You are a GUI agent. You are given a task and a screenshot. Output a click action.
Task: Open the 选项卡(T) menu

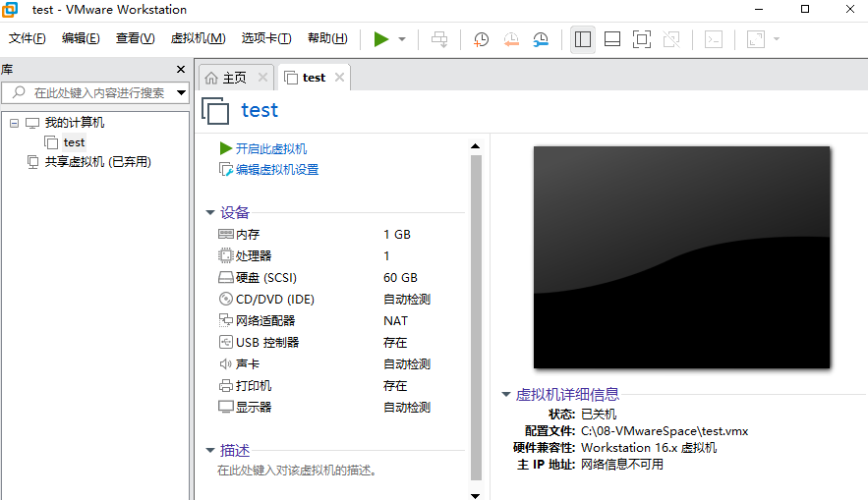click(x=266, y=38)
